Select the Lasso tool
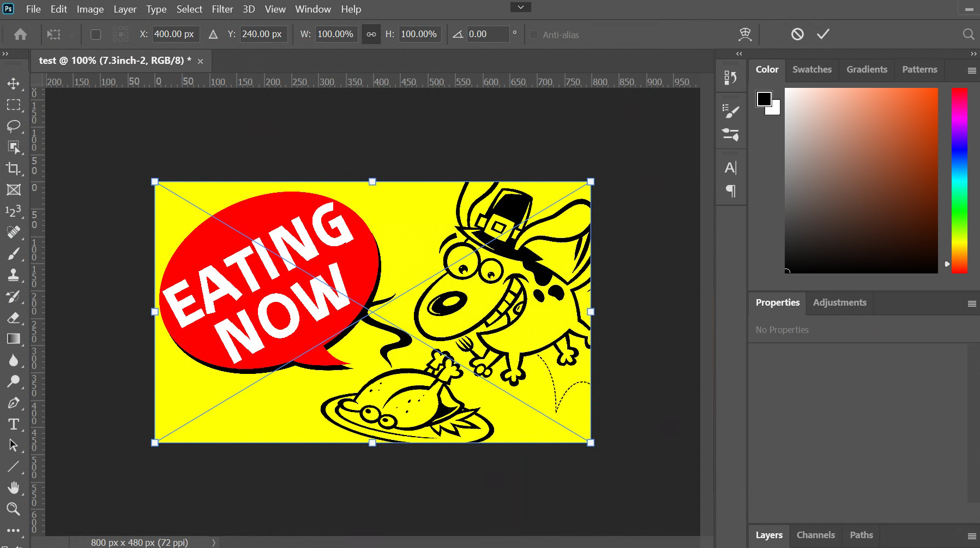Screen dimensions: 980x548 pos(14,126)
